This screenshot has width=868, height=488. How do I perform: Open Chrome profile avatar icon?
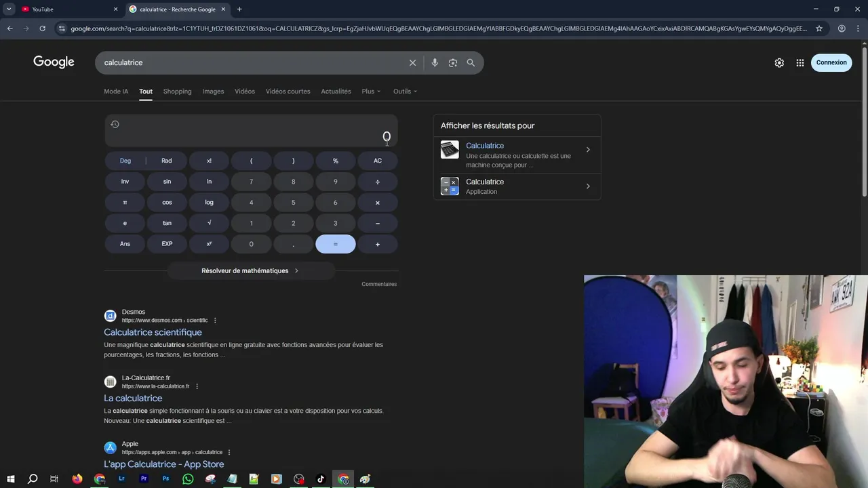point(842,28)
